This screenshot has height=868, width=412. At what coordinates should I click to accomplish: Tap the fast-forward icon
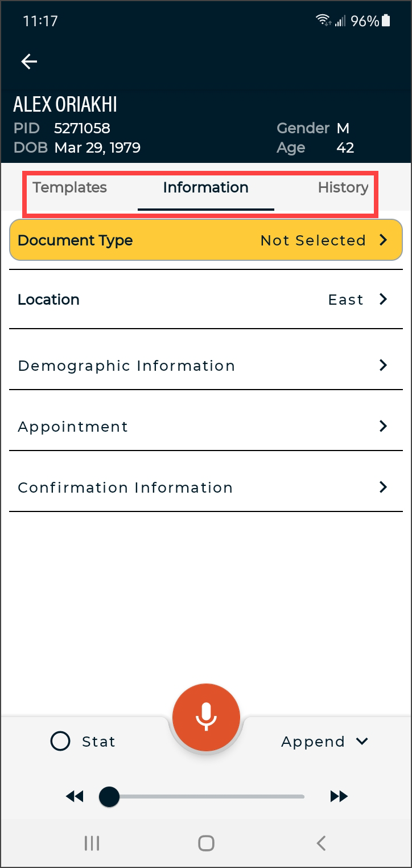tap(339, 797)
